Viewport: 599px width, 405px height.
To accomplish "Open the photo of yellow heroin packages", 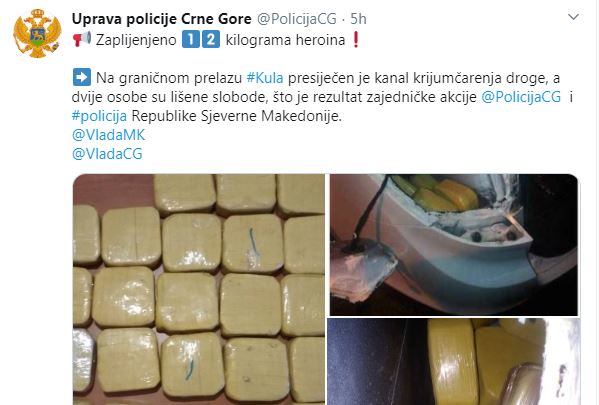I will (x=199, y=289).
